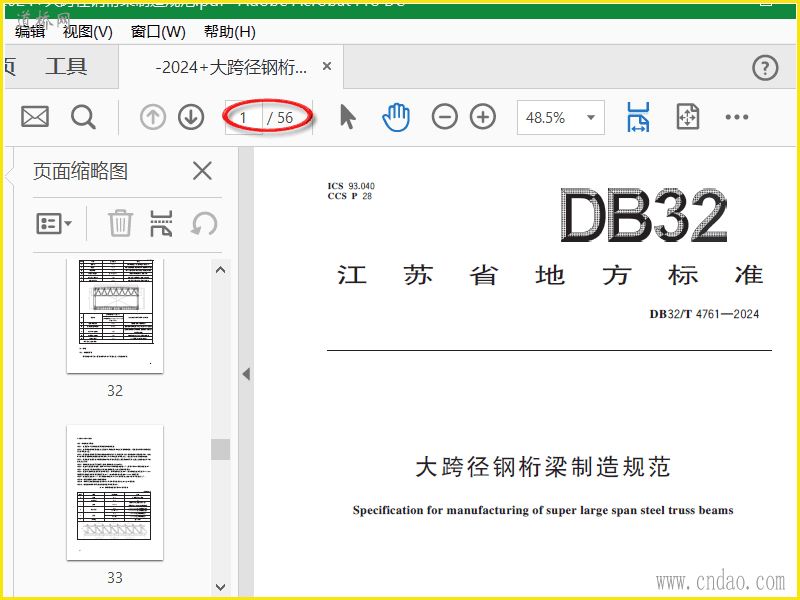Viewport: 800px width, 600px height.
Task: Click the large DB32 logo text
Action: (x=644, y=215)
